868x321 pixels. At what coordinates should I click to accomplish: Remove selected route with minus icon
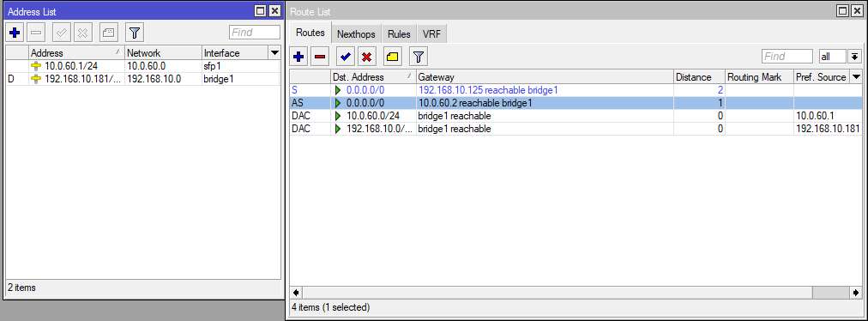click(319, 57)
